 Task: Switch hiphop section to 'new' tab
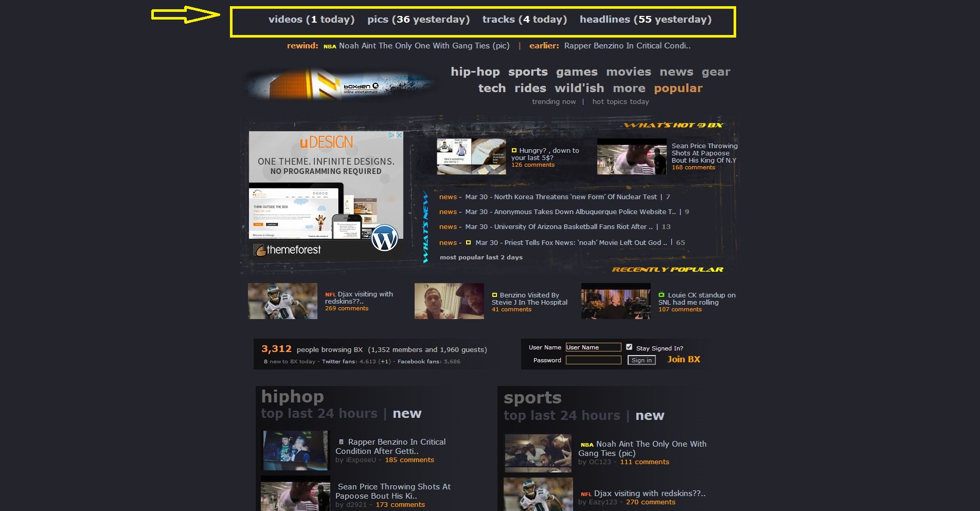pos(407,414)
